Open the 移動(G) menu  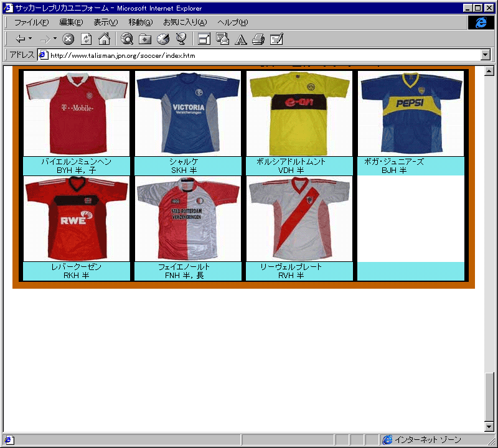(141, 22)
